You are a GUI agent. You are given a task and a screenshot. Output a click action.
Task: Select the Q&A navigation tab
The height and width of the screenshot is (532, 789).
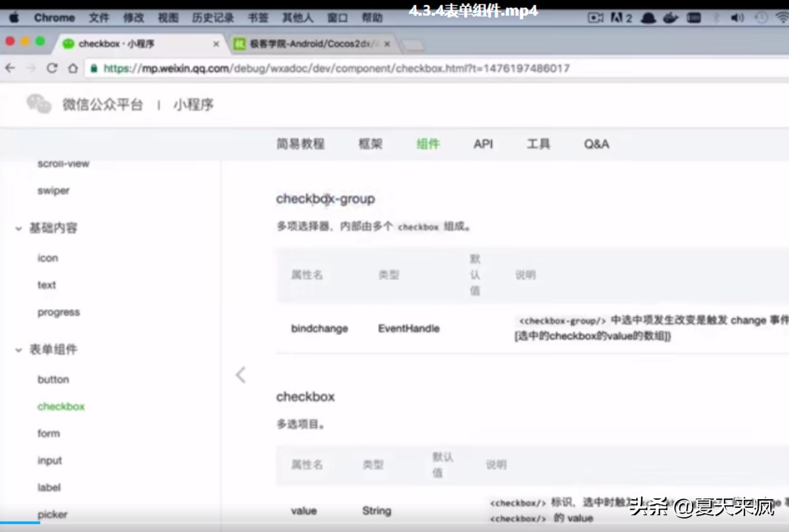coord(596,144)
